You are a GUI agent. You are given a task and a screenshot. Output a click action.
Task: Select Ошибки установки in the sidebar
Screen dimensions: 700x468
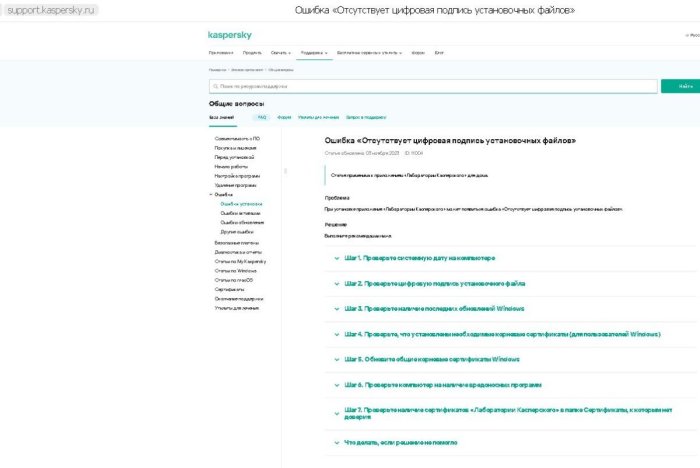tap(242, 204)
